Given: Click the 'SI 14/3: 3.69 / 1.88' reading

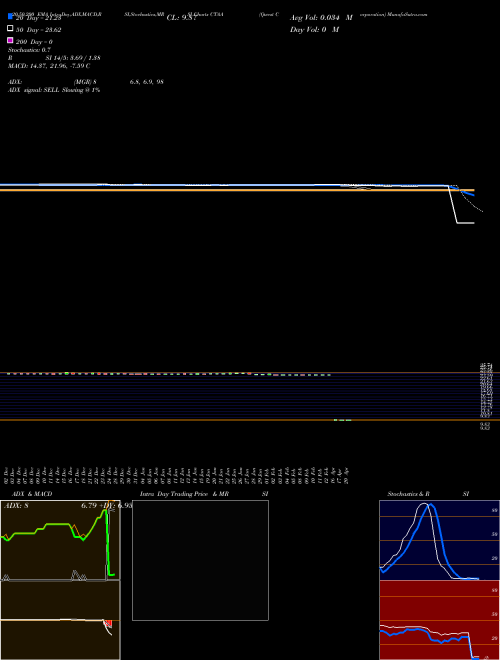Looking at the screenshot, I should (73, 58).
